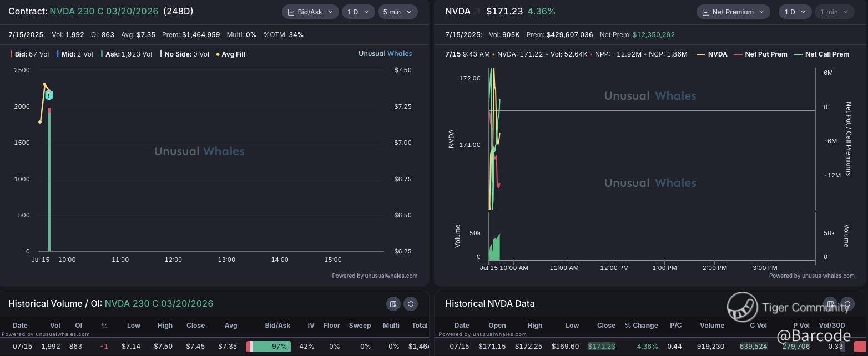Click the Powered by unusualwhales.com link under the NVDA chart

(812, 276)
